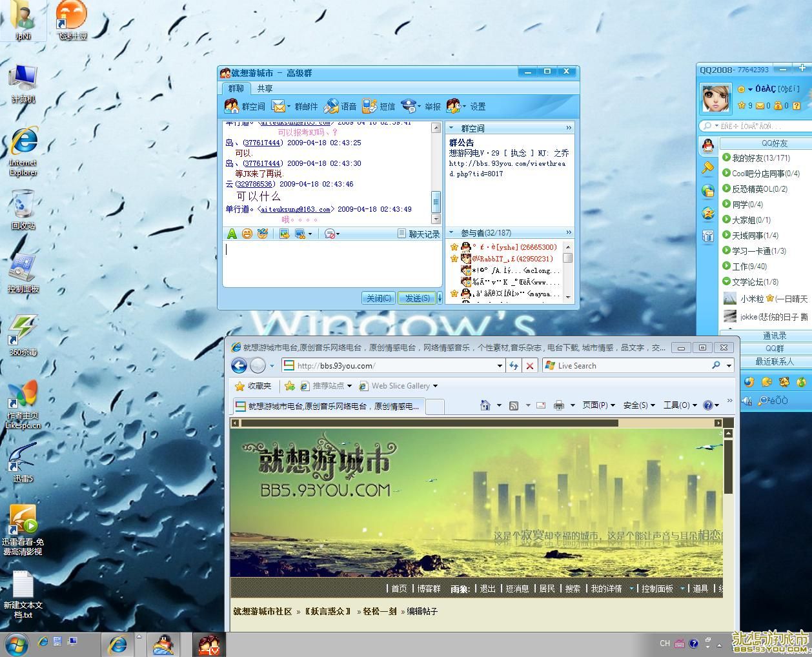Image resolution: width=812 pixels, height=657 pixels.
Task: Click the Internet Explorer back arrow button
Action: coord(239,365)
